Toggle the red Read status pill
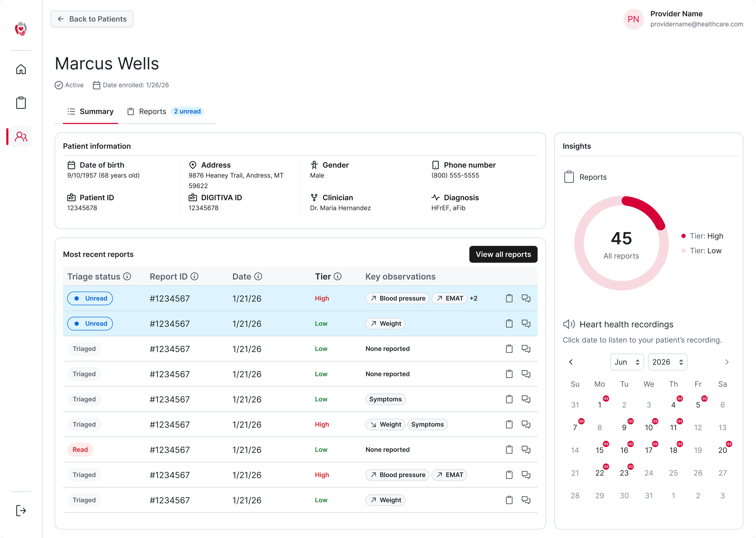Screen dimensions: 756x538 (80, 450)
